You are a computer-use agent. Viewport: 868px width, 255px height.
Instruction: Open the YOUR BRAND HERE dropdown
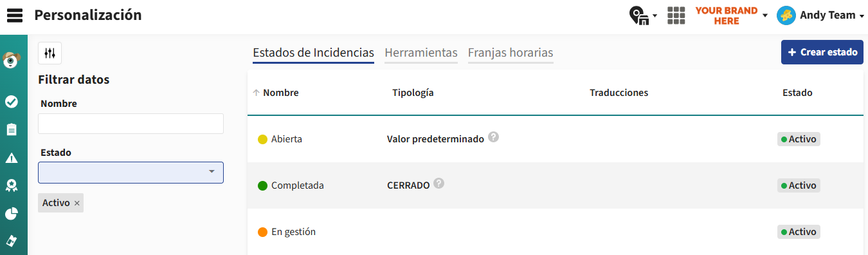[x=732, y=15]
